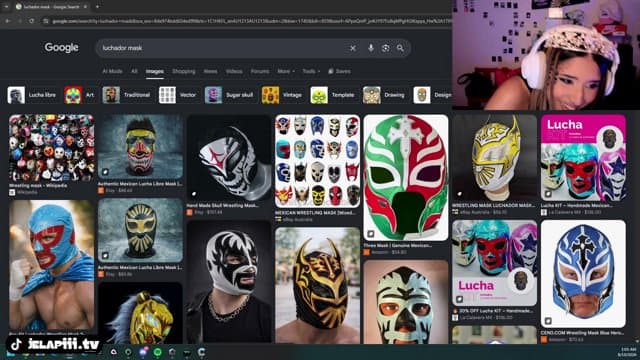Screen dimensions: 640x360
Task: Open Lucha thumbnail with pink text at bottom
Action: tap(494, 263)
